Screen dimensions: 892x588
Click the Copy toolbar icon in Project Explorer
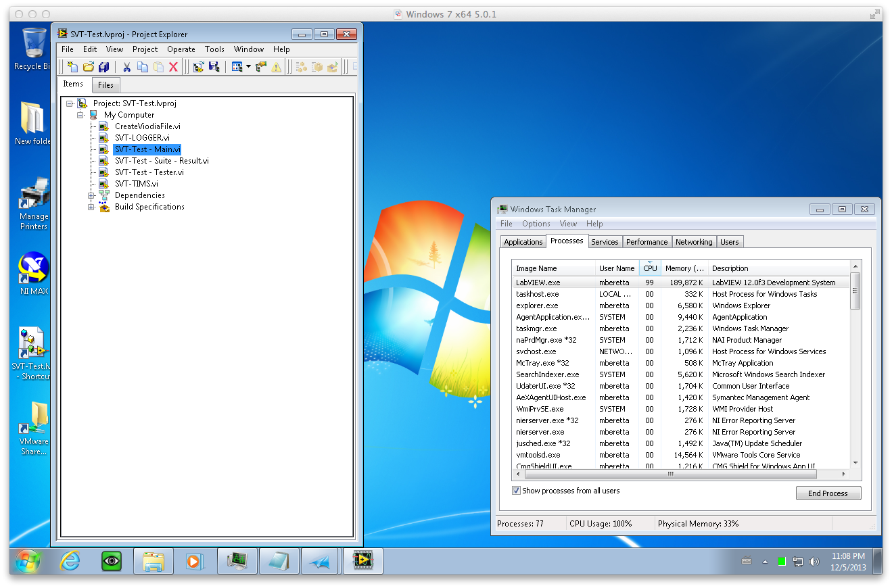142,66
